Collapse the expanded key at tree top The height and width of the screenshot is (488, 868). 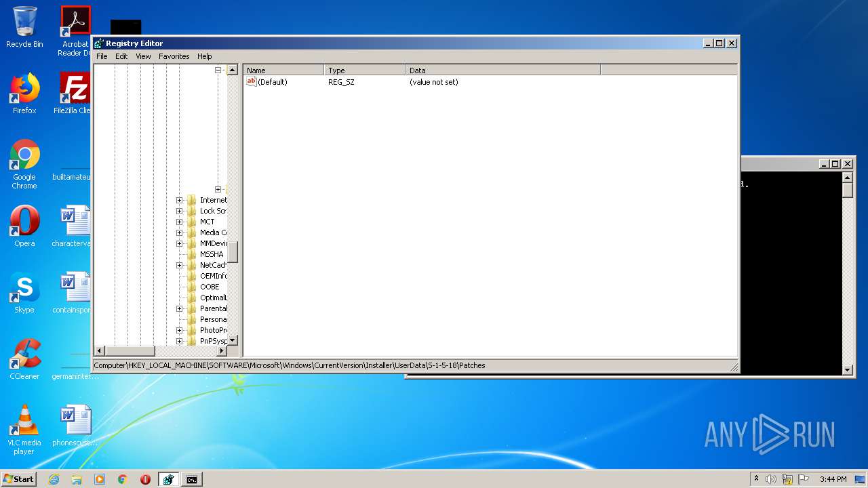click(218, 70)
